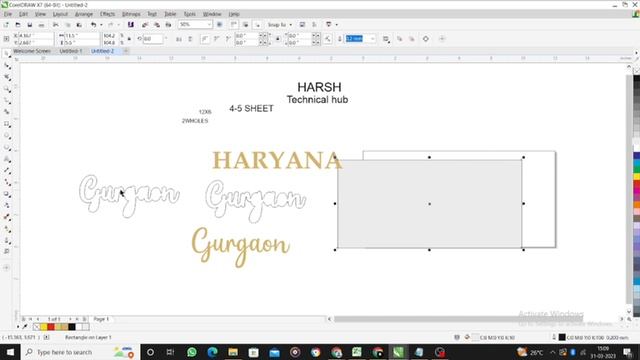Open the Bitmaps menu

[131, 14]
